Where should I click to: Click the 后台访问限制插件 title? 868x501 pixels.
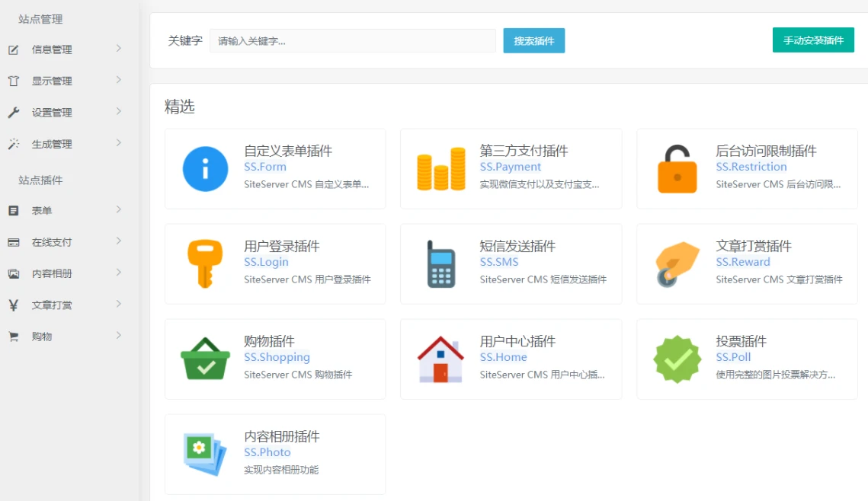766,151
